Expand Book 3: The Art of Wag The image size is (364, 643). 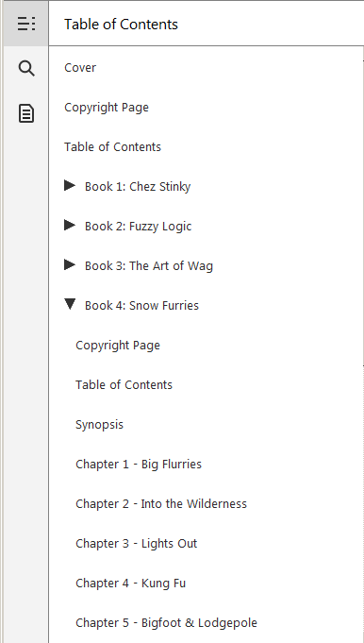pyautogui.click(x=70, y=265)
